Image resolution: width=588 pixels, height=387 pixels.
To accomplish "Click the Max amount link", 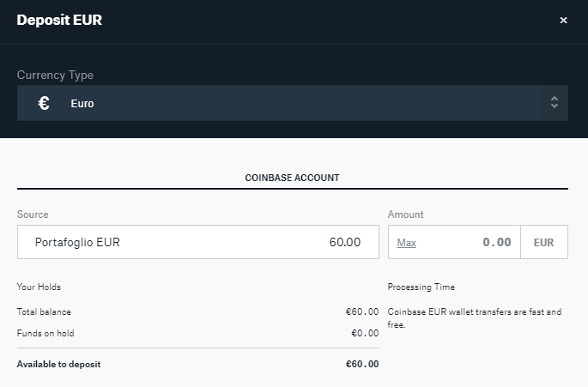I will [407, 243].
